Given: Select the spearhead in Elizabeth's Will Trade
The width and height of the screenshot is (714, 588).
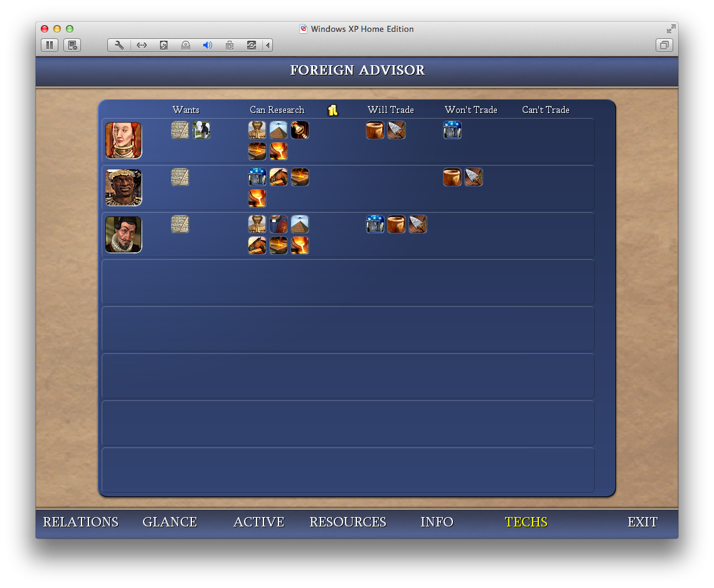Looking at the screenshot, I should [x=397, y=130].
